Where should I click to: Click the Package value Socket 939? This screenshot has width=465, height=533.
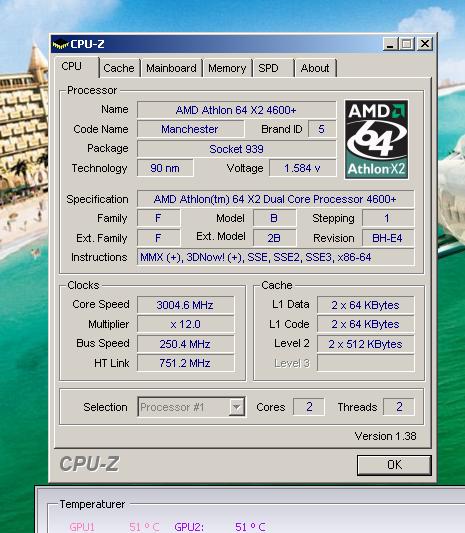[x=237, y=149]
